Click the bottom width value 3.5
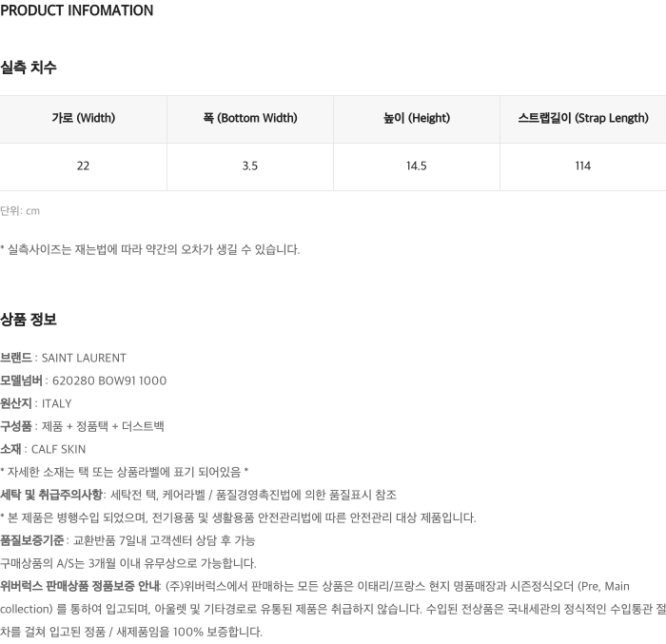Image resolution: width=666 pixels, height=644 pixels. (250, 166)
